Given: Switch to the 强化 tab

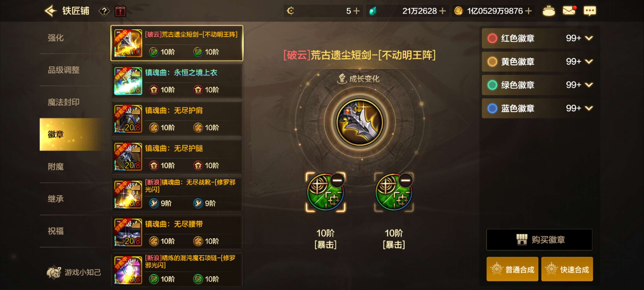Looking at the screenshot, I should (x=56, y=38).
